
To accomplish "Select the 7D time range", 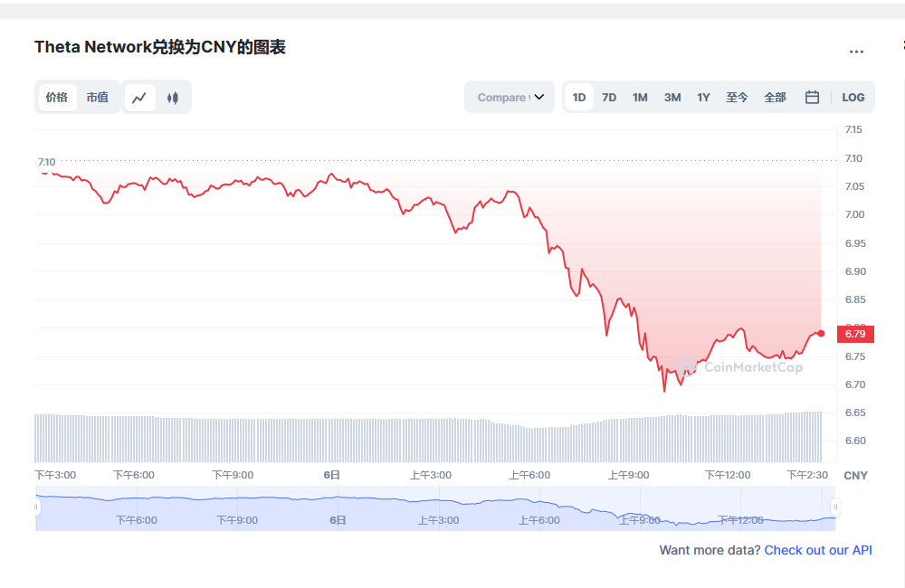I will pos(609,97).
